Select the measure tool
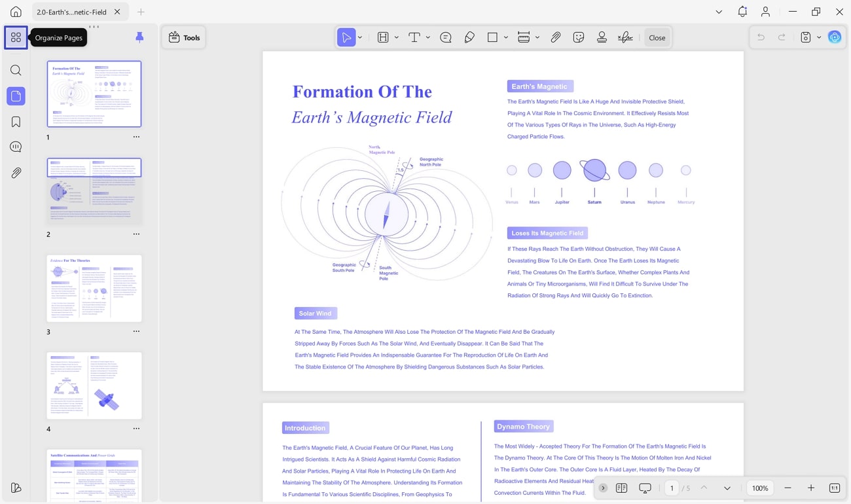Viewport: 851px width, 504px height. pyautogui.click(x=524, y=38)
